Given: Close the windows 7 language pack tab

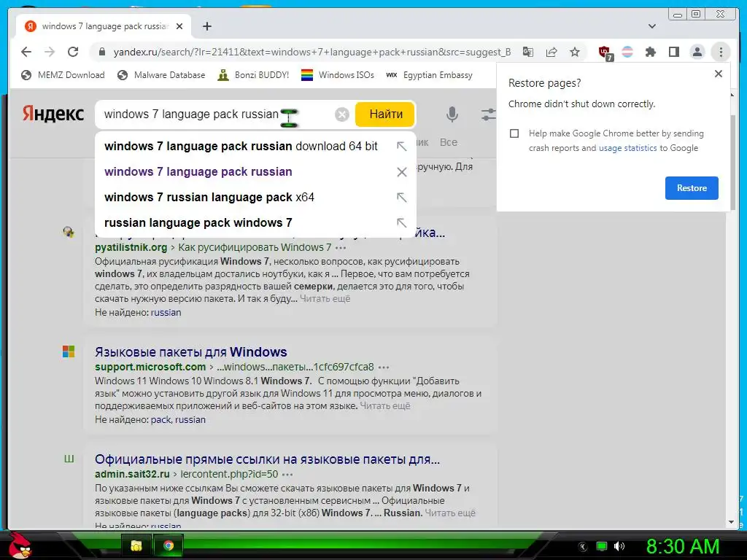Looking at the screenshot, I should [x=179, y=26].
